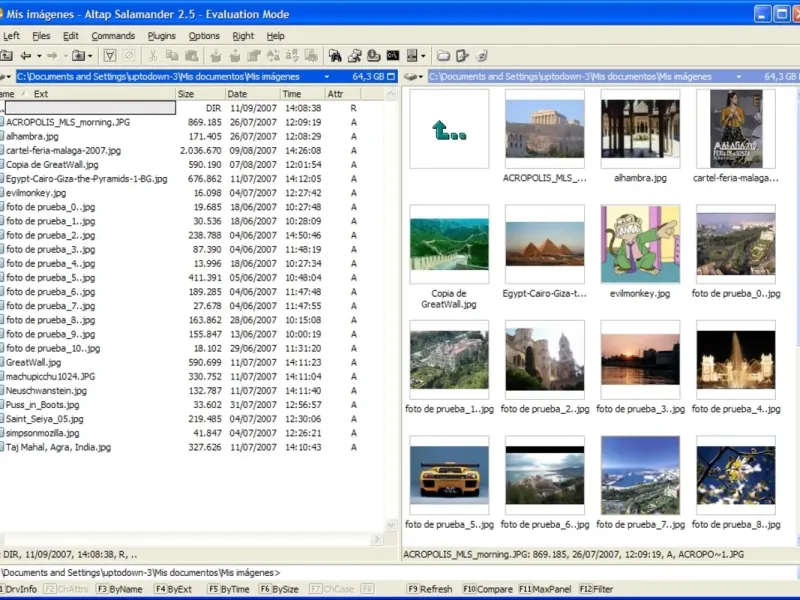This screenshot has height=600, width=800.
Task: Open the Plugins menu
Action: coord(161,36)
